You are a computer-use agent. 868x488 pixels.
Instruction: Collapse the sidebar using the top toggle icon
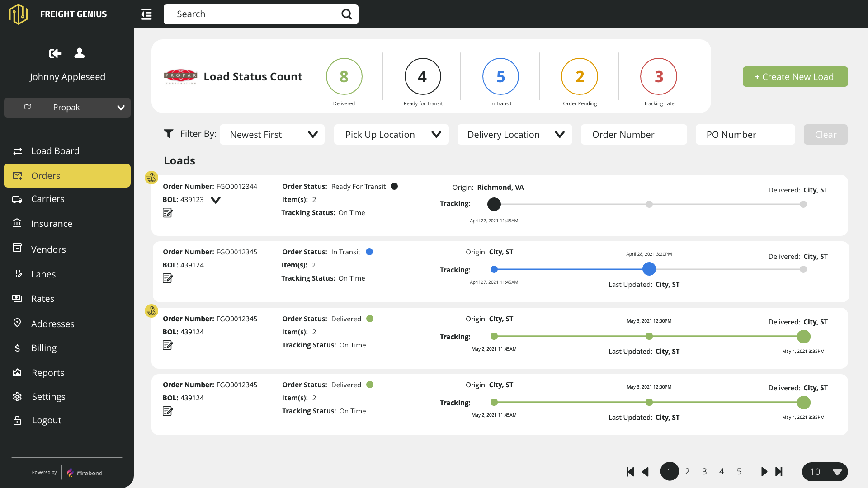(x=146, y=14)
